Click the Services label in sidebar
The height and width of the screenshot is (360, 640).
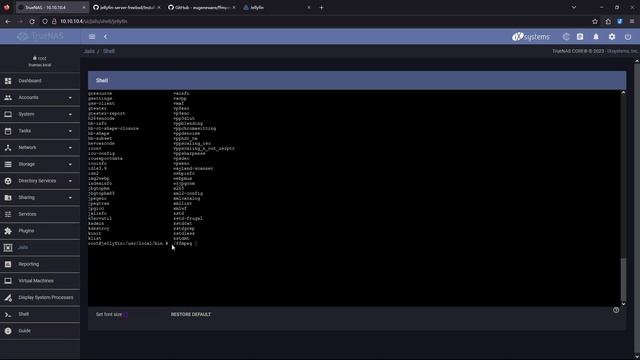pyautogui.click(x=27, y=214)
